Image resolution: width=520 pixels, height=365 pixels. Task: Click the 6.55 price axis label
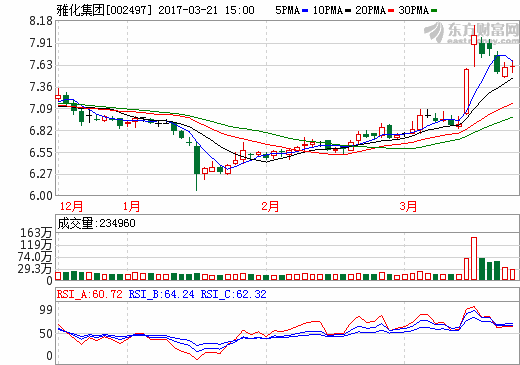(x=41, y=153)
